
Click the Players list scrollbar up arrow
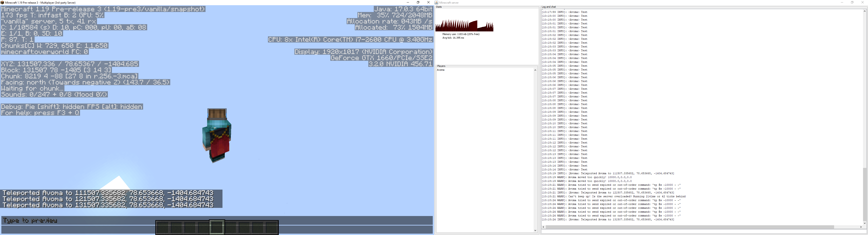tap(535, 70)
